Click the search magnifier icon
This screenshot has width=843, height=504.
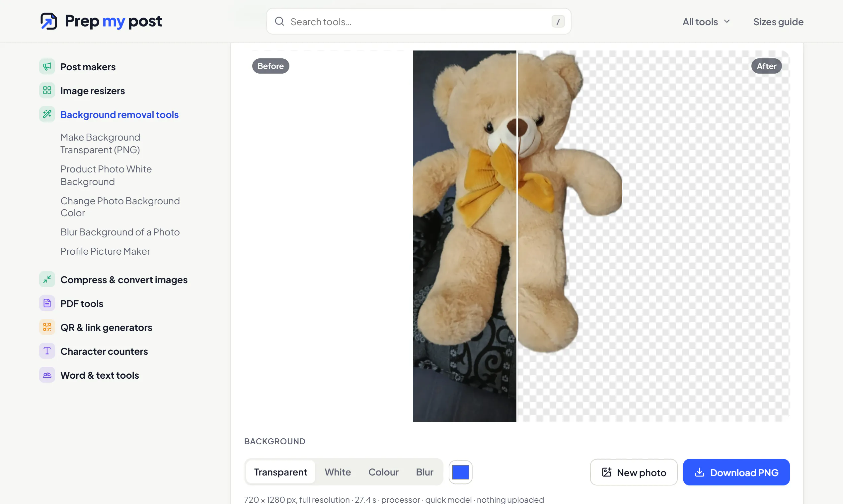pyautogui.click(x=279, y=22)
